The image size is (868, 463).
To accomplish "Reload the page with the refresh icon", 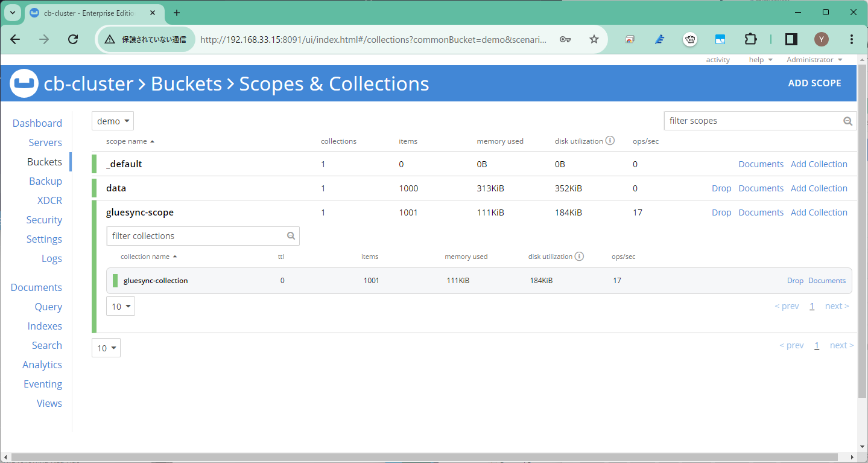I will (73, 39).
